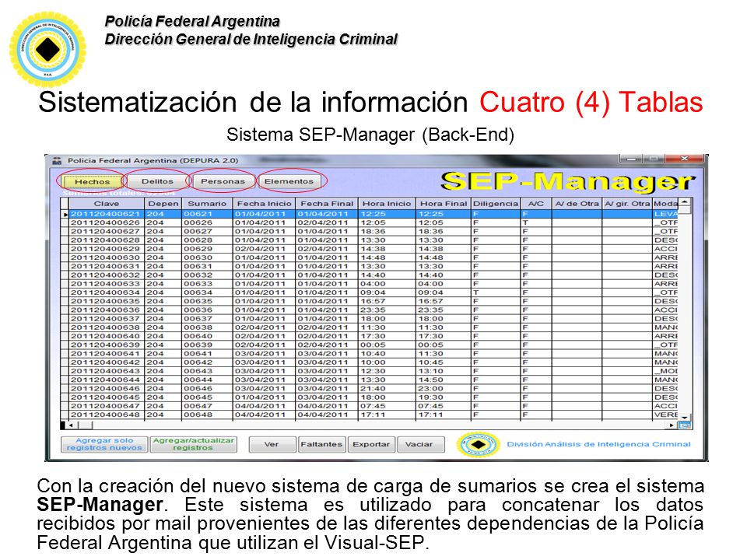Select row with clave 201120400630
This screenshot has width=747, height=560.
click(x=370, y=257)
